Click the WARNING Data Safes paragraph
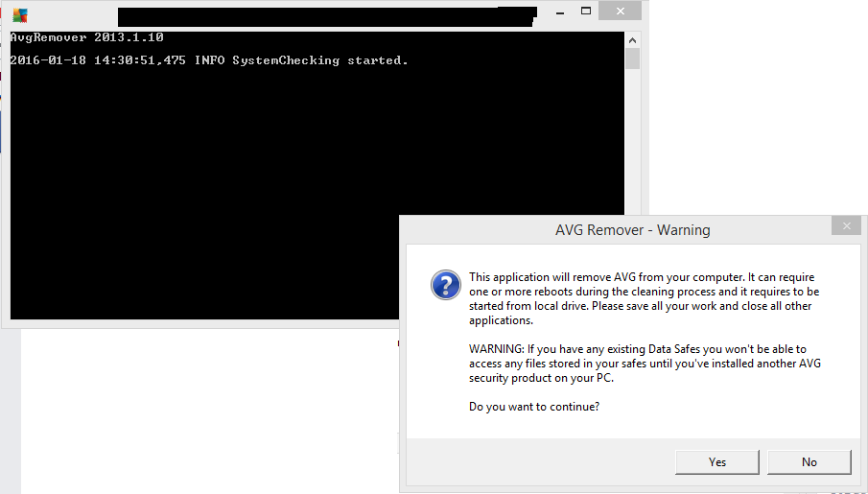This screenshot has height=494, width=868. (645, 364)
